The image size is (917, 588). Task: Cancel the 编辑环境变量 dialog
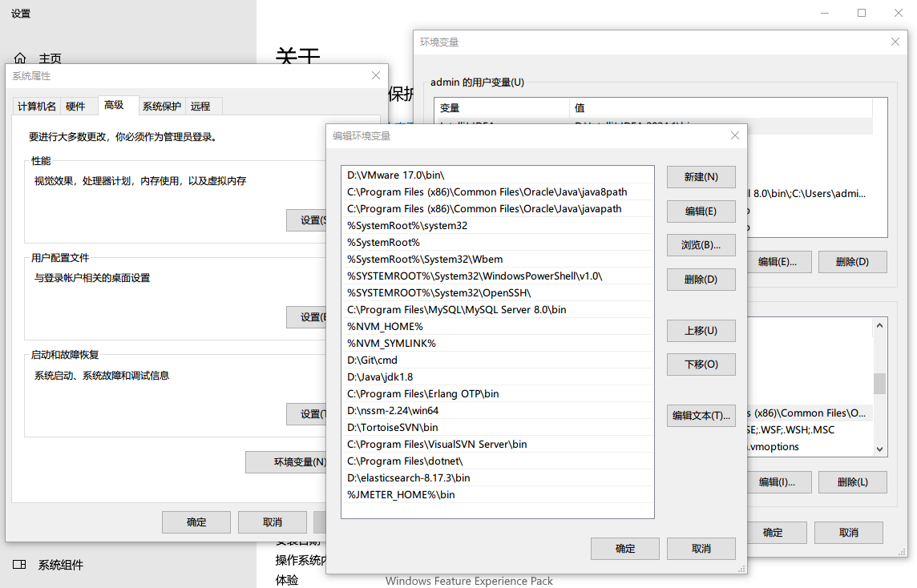[701, 549]
